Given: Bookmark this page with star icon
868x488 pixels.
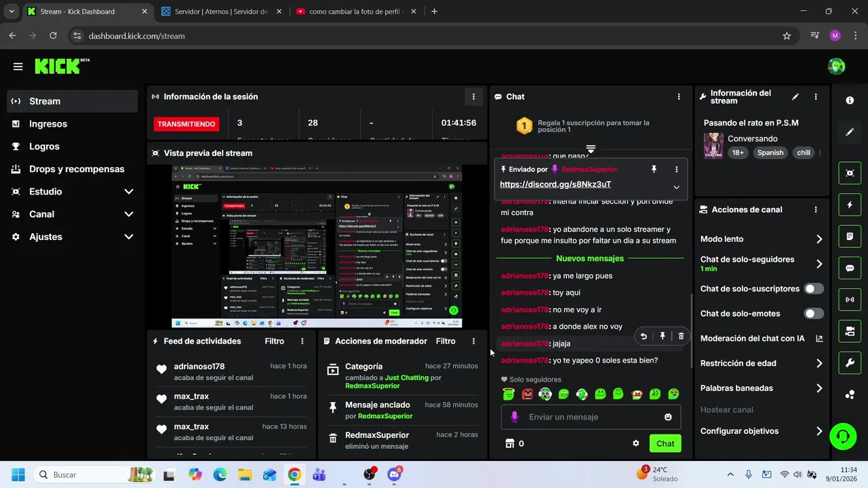Looking at the screenshot, I should [x=787, y=36].
